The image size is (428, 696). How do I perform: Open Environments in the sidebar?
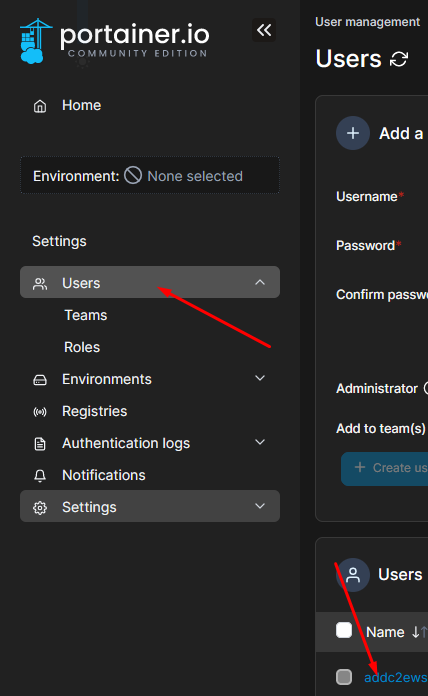coord(150,380)
